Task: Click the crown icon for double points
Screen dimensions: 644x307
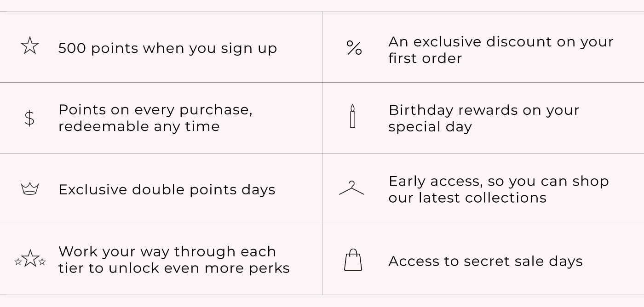Action: point(30,188)
